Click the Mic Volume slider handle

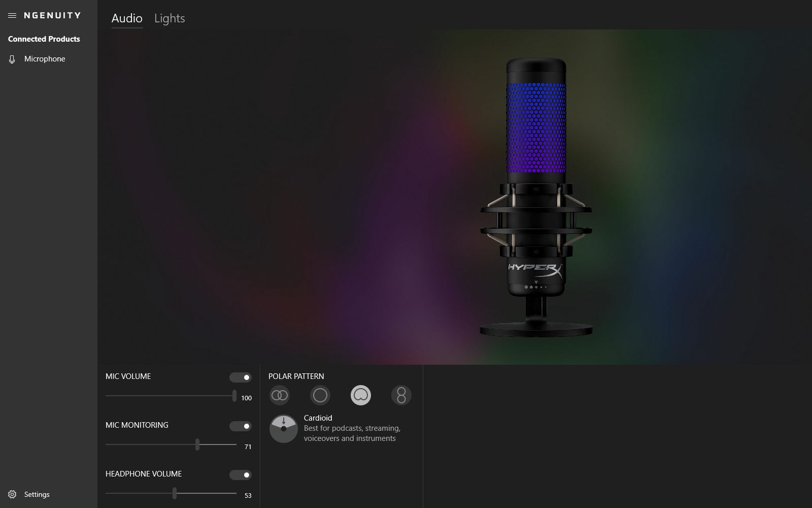point(234,396)
